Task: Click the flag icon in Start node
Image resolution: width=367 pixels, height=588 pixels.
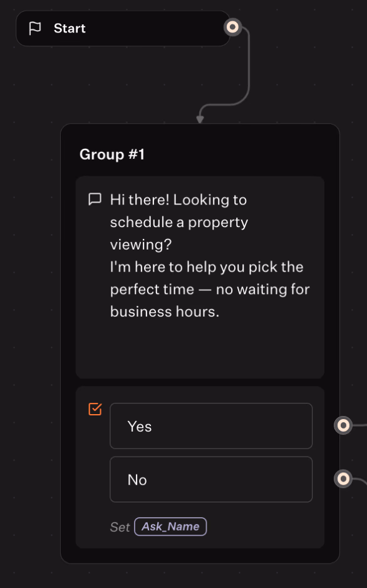Action: click(x=35, y=28)
